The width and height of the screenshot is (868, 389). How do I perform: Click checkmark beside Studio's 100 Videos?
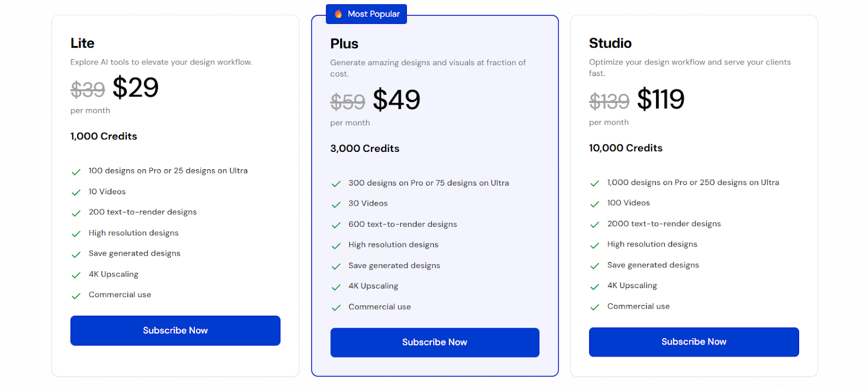coord(595,204)
